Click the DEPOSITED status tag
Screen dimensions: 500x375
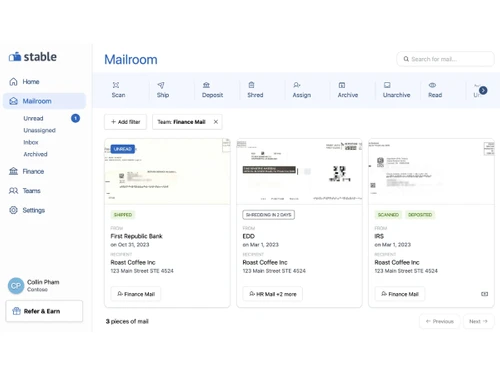pyautogui.click(x=420, y=215)
